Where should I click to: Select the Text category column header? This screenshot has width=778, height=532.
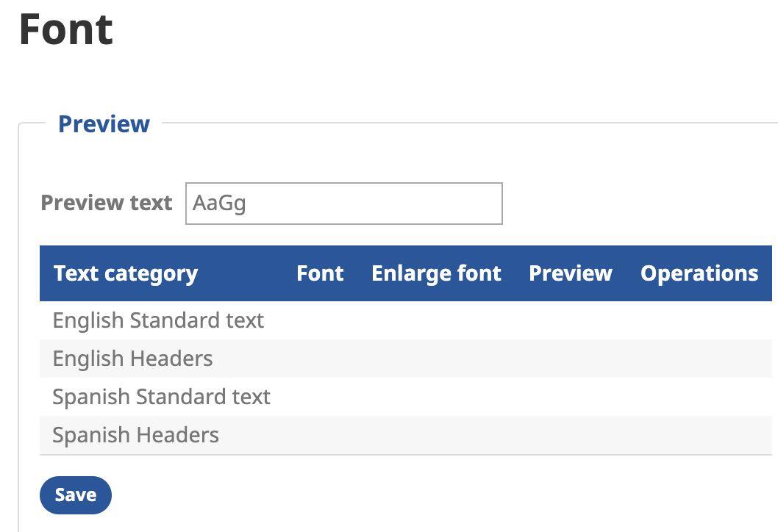(x=126, y=273)
